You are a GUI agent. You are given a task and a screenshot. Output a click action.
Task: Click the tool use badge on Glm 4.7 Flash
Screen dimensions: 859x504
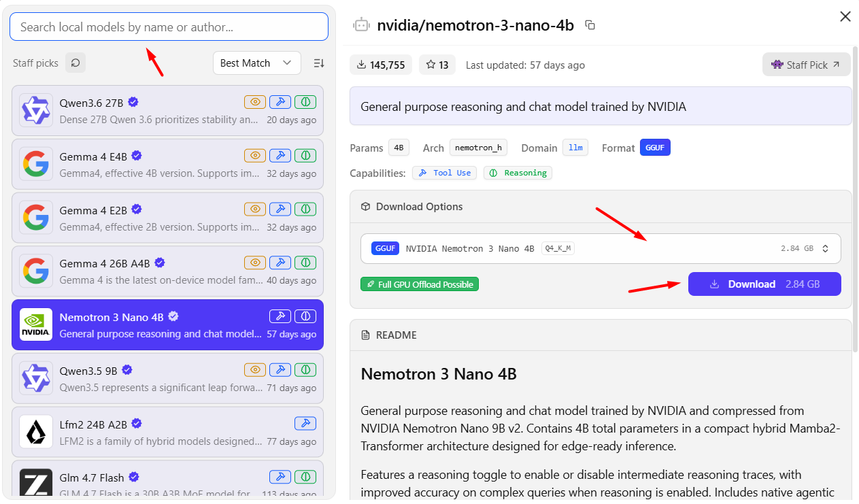[x=280, y=477]
